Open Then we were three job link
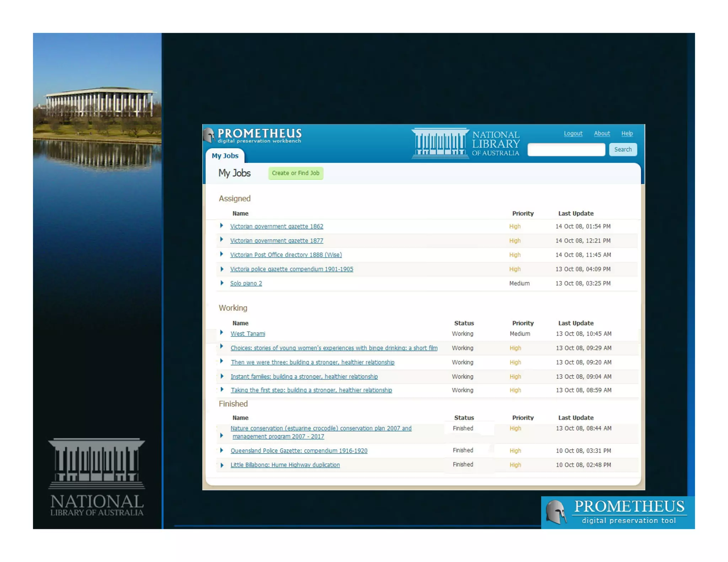This screenshot has height=562, width=728. [x=312, y=362]
